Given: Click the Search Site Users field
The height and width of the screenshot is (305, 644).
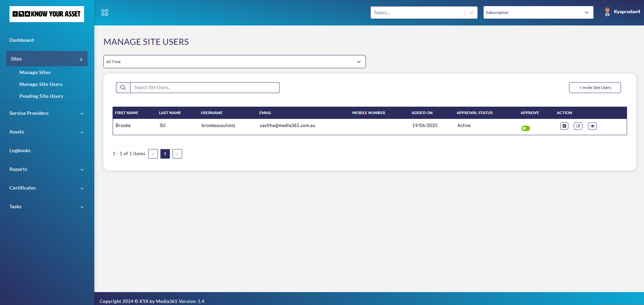Looking at the screenshot, I should [x=205, y=88].
